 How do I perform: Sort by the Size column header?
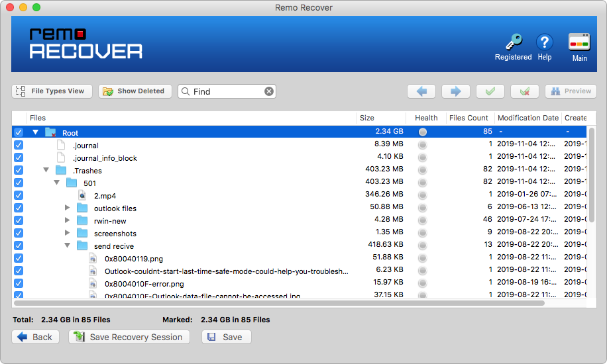tap(381, 118)
